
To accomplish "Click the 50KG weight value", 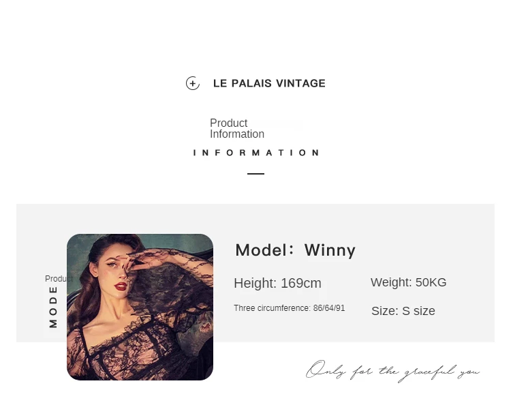I will click(431, 282).
